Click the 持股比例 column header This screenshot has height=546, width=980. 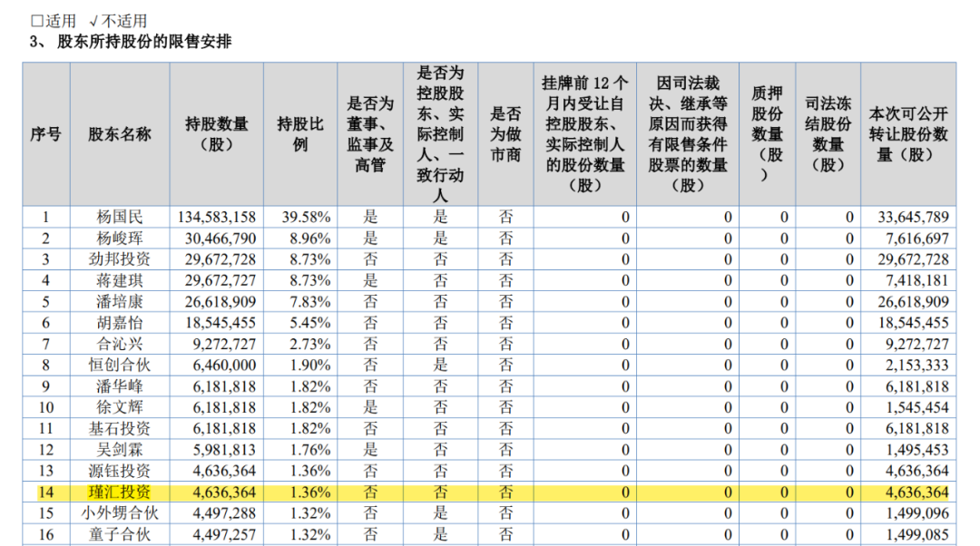[x=300, y=134]
